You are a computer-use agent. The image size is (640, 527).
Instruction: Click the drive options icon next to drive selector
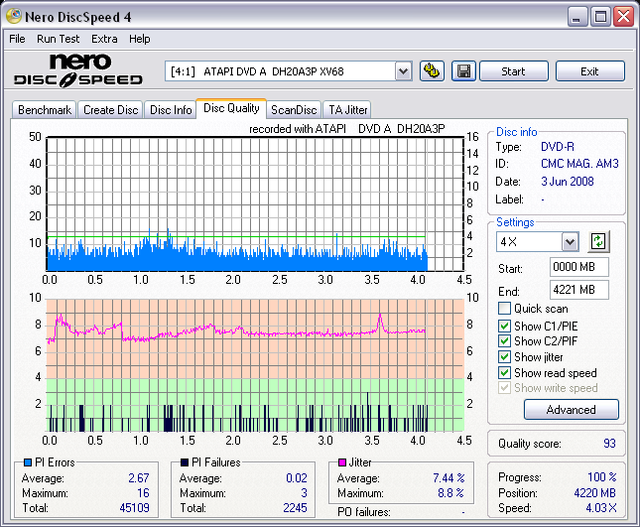click(432, 71)
